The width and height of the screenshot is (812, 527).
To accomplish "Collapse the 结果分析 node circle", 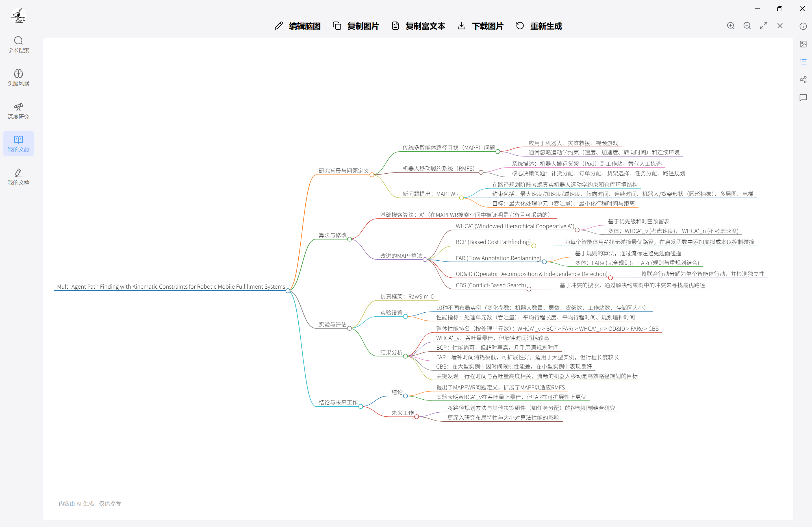I will (x=405, y=356).
